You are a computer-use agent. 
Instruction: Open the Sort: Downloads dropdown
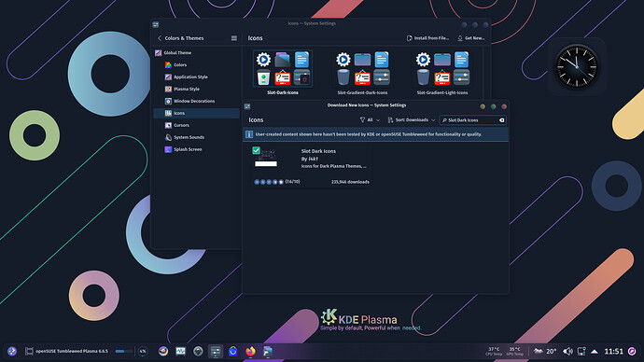click(x=411, y=120)
